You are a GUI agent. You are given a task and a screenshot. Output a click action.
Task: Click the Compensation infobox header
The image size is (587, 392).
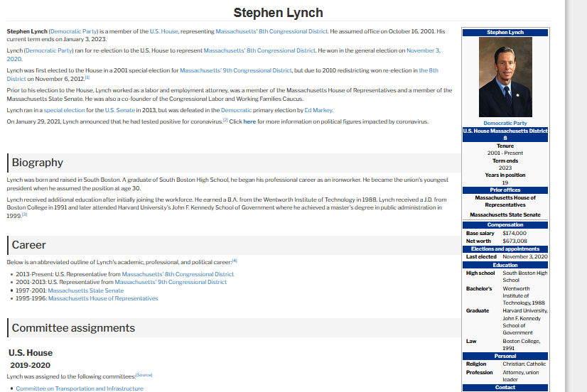[505, 225]
